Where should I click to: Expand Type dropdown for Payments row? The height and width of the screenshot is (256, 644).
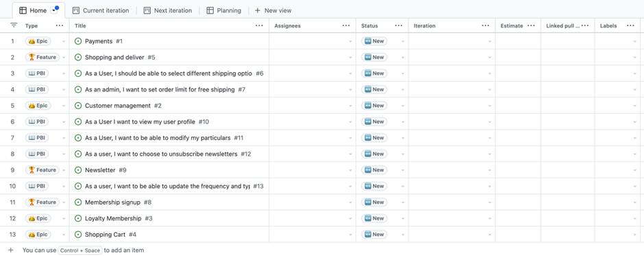click(64, 42)
